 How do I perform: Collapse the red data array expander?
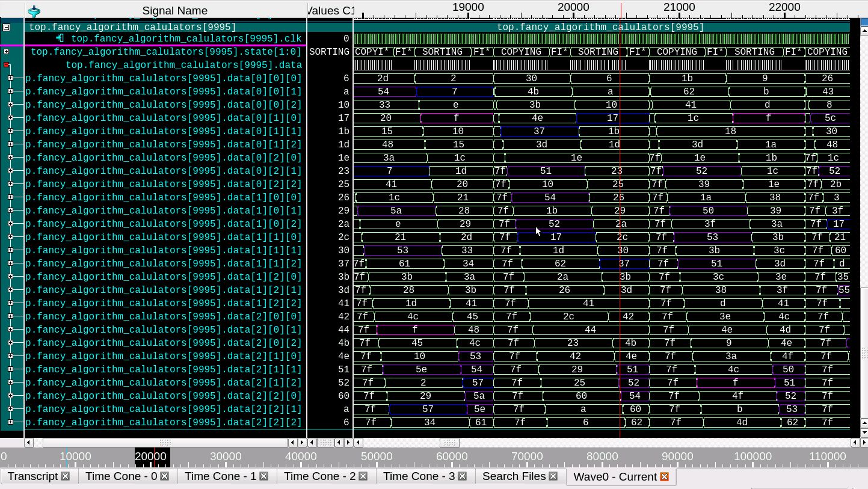[7, 65]
